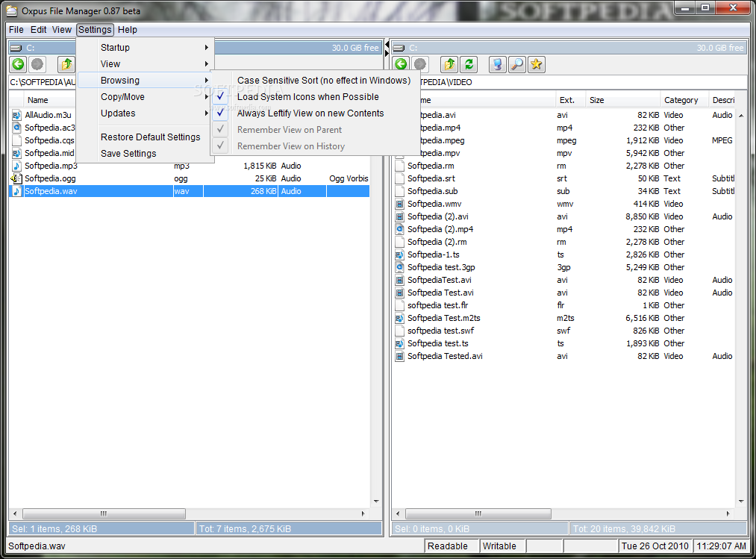This screenshot has height=559, width=756.
Task: Select Softpedia.sub in right pane
Action: click(x=565, y=191)
